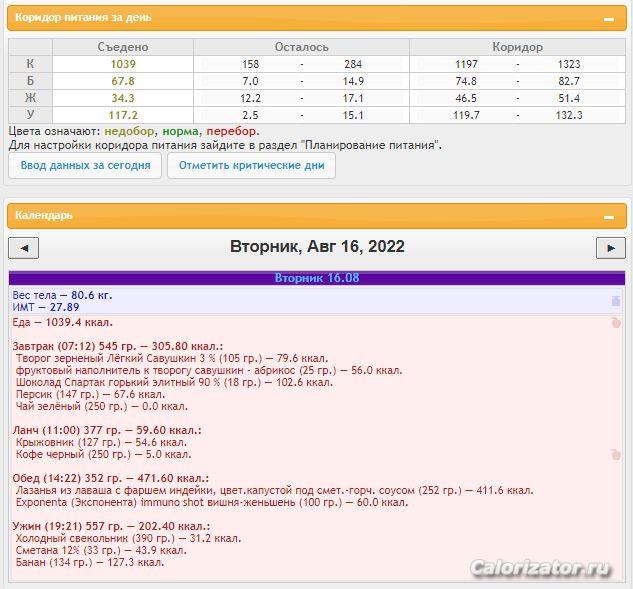This screenshot has height=589, width=633.
Task: Click the apple icon near Ланч entry
Action: [615, 455]
